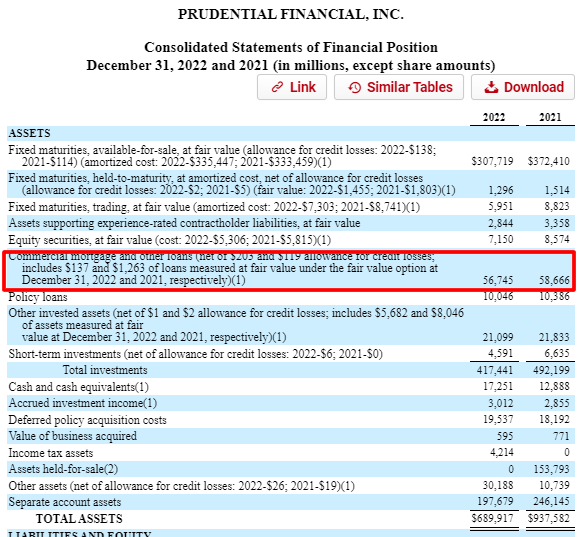580x537 pixels.
Task: Select the Separate account assets label
Action: [65, 502]
